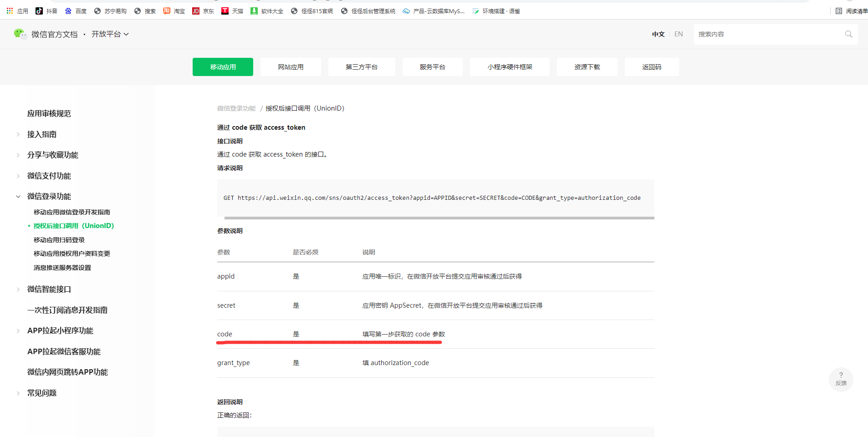
Task: Open the 应用 apps grid shortcut
Action: click(17, 11)
